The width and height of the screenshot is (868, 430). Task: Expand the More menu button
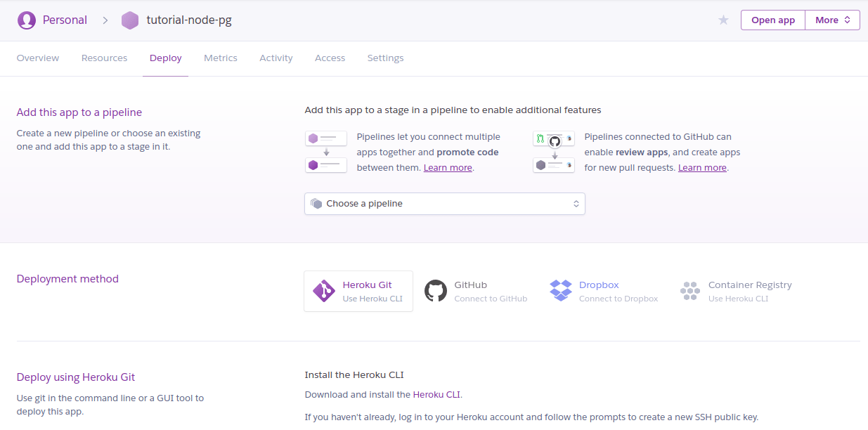pos(833,20)
